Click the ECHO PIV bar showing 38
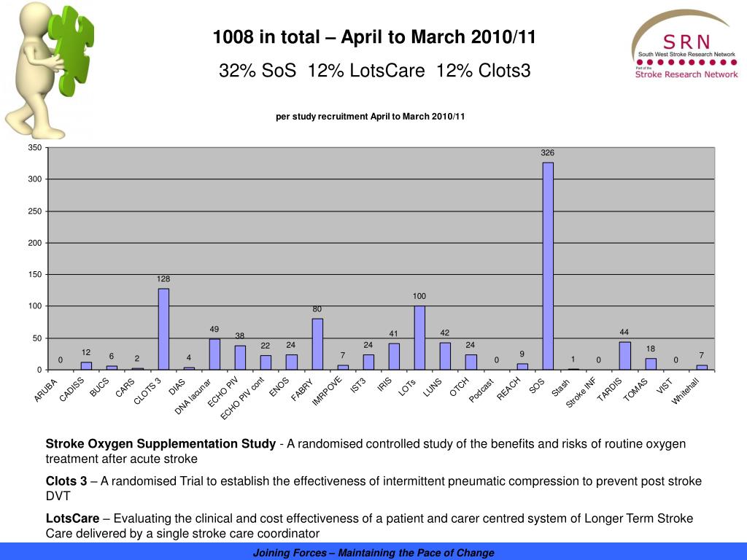This screenshot has height=560, width=747. click(x=240, y=357)
